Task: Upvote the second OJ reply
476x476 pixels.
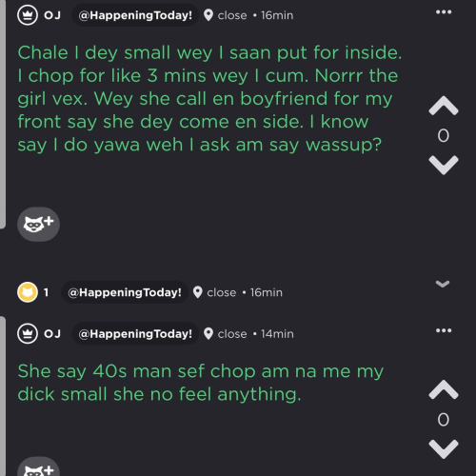Action: coord(444,389)
